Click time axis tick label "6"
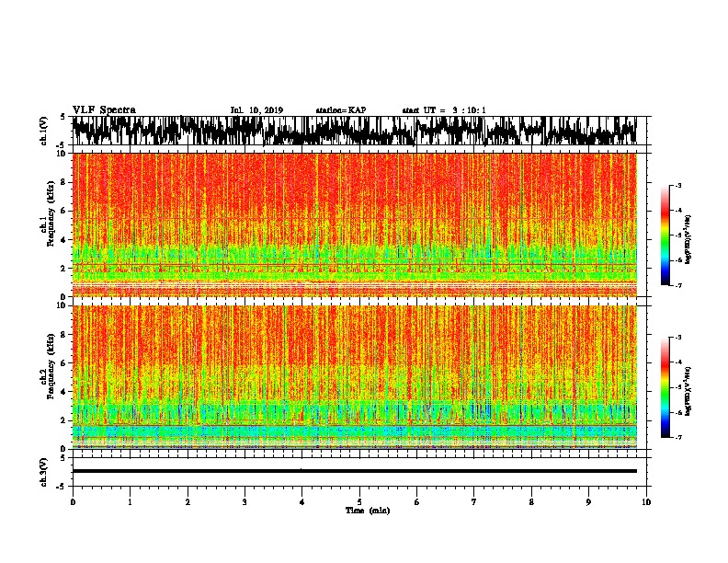 [417, 502]
